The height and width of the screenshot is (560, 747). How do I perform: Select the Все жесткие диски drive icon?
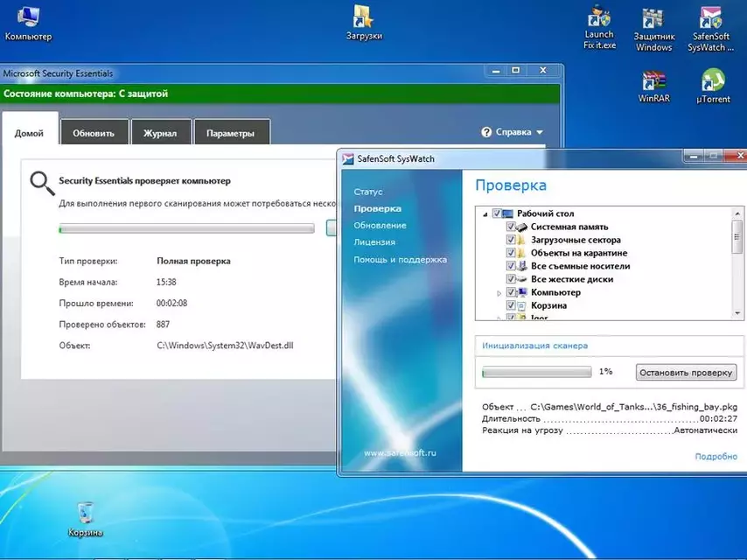tap(521, 279)
